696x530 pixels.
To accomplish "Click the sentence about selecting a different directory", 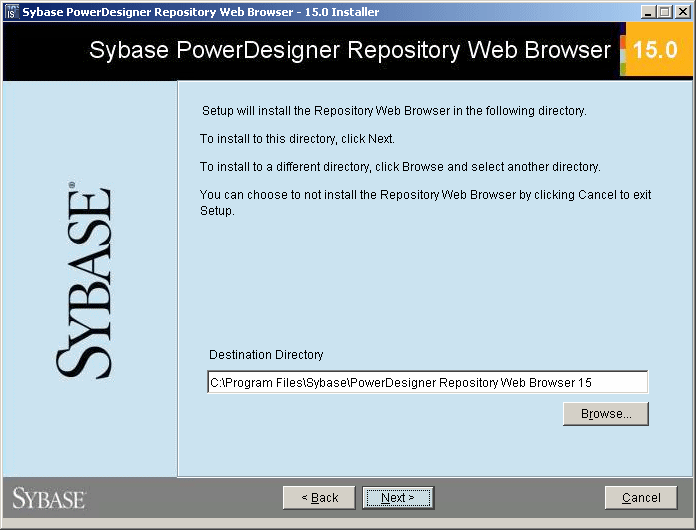I will point(400,167).
